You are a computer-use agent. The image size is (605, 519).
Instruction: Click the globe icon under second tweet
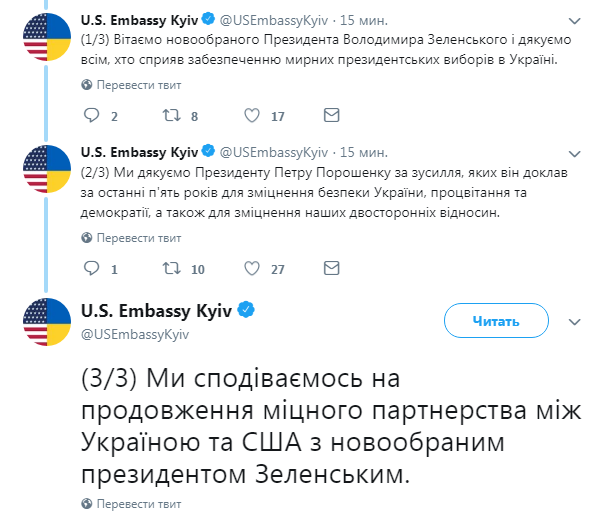pyautogui.click(x=87, y=238)
